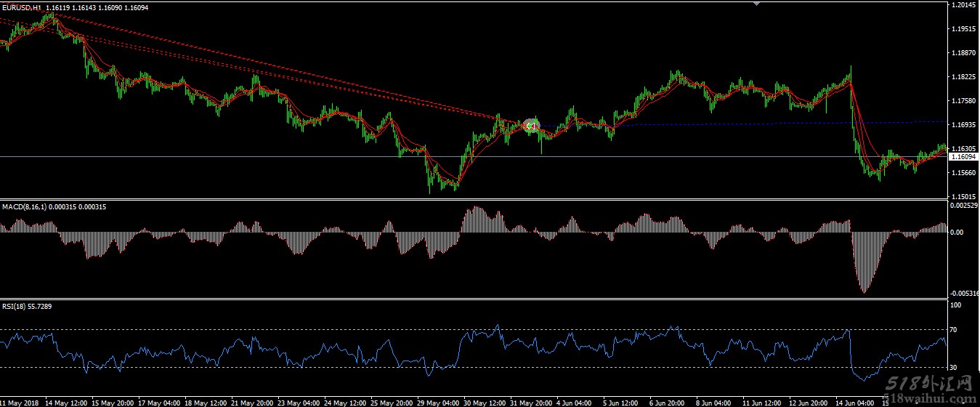Click the 1.18870 price axis label
Viewport: 980px width, 407px height.
click(964, 53)
